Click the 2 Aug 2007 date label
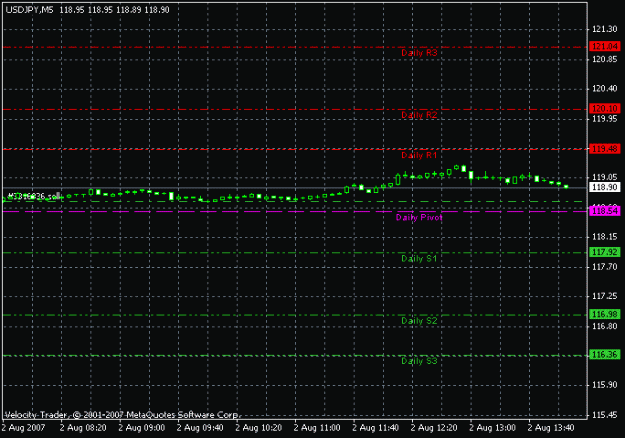 tap(24, 428)
